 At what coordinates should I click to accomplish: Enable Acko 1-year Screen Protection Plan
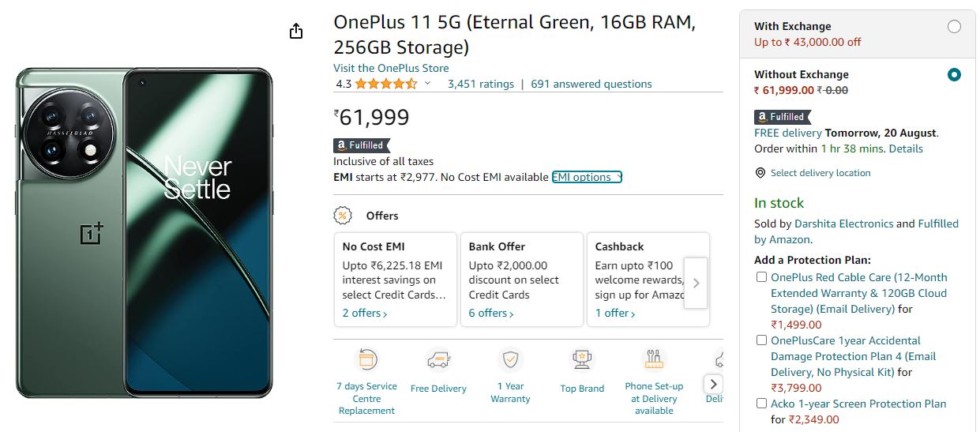click(761, 404)
